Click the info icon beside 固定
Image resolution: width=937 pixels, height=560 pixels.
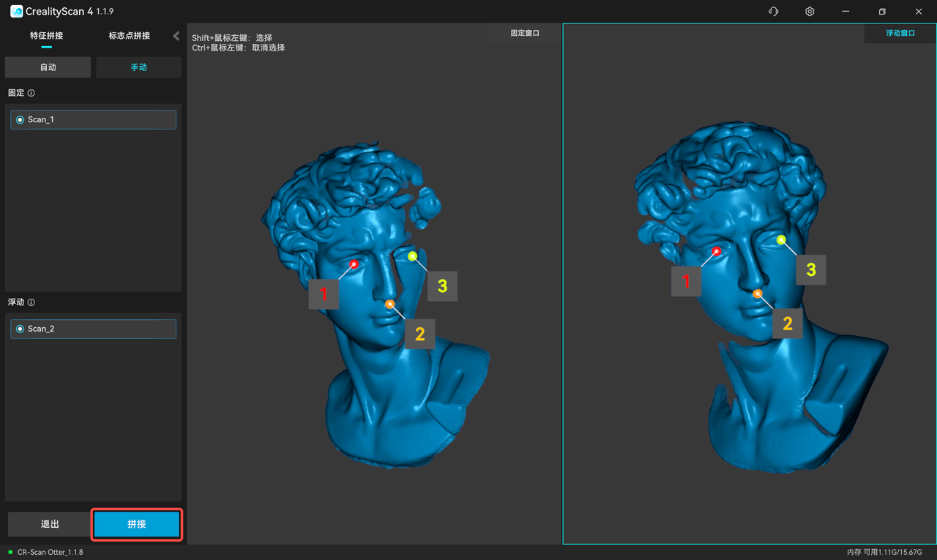click(31, 93)
